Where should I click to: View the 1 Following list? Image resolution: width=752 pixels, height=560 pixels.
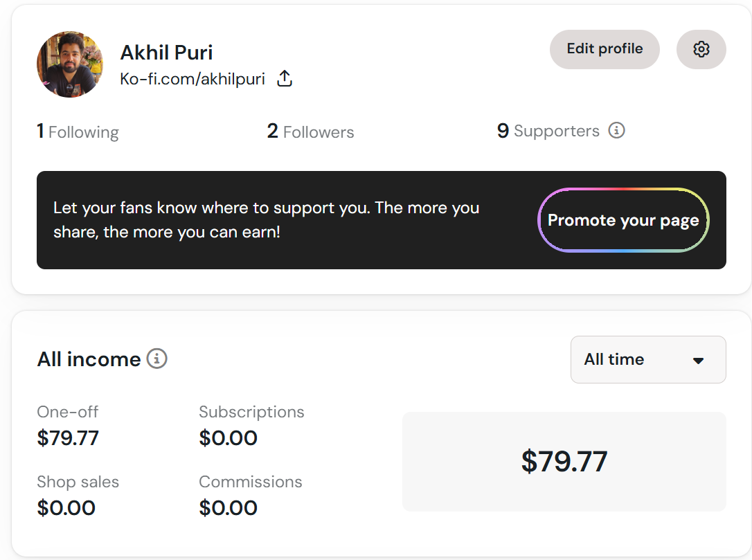pos(78,132)
